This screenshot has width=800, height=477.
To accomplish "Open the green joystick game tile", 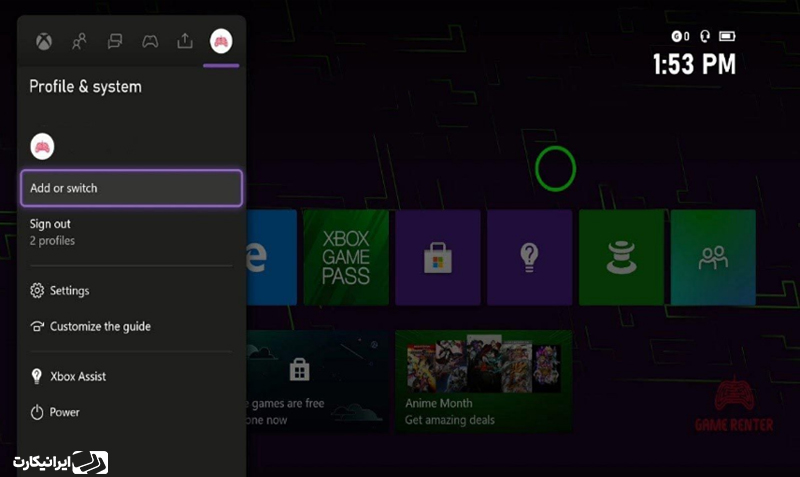I will [621, 257].
